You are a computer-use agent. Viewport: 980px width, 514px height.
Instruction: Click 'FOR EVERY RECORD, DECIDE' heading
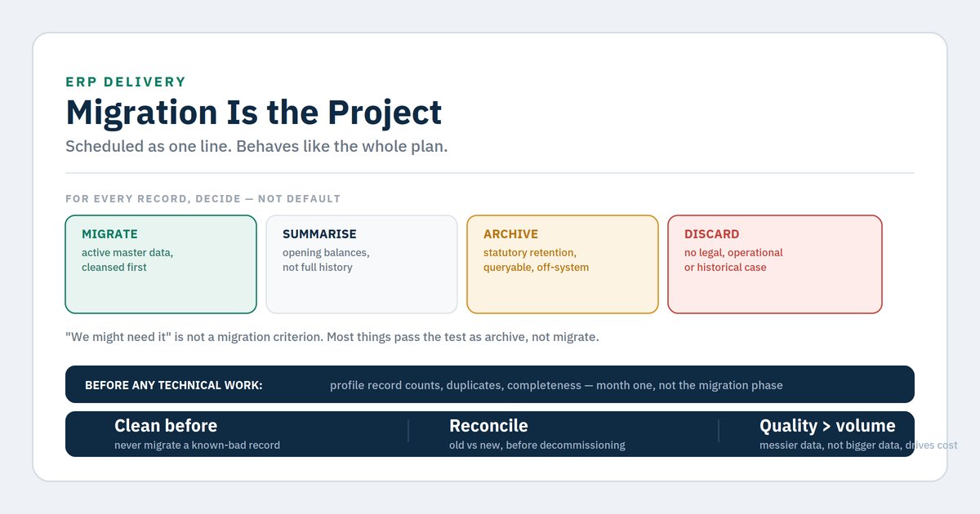(x=203, y=199)
